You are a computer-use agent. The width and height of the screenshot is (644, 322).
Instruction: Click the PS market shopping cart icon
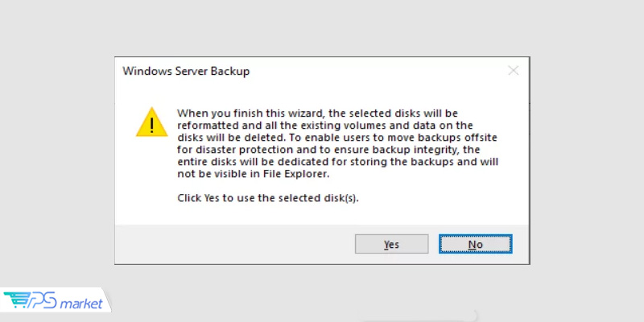tap(17, 300)
